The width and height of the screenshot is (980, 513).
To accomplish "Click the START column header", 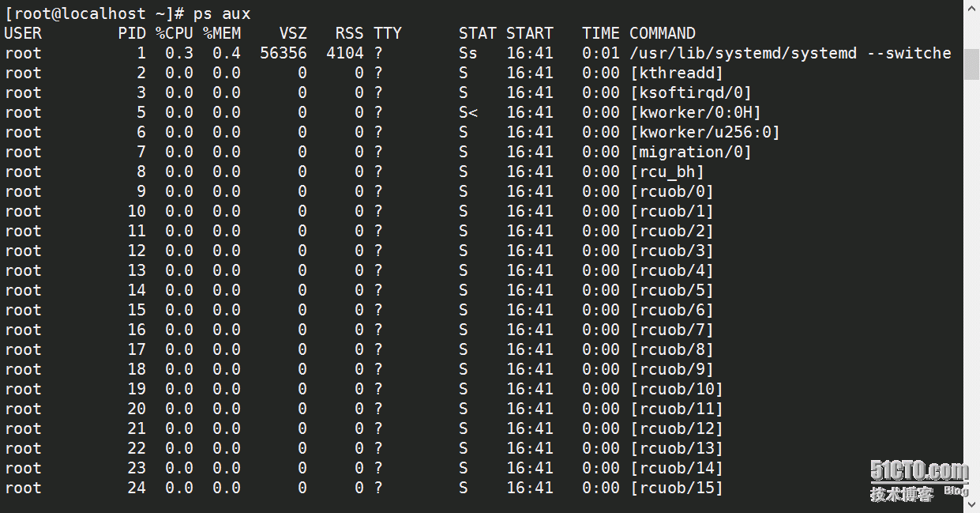I will [x=530, y=33].
